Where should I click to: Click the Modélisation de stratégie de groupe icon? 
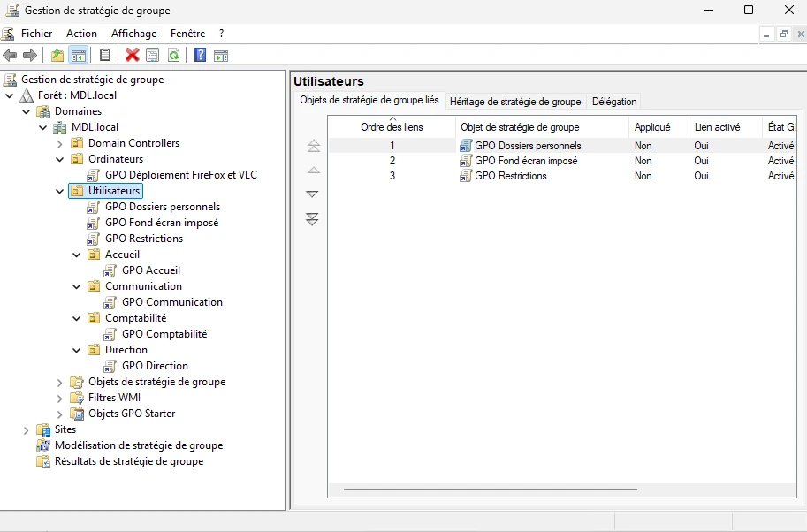43,445
